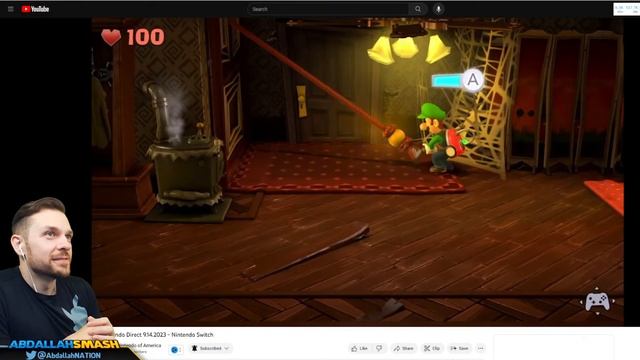This screenshot has height=360, width=640.
Task: Create a Clip with the scissors button
Action: [432, 348]
